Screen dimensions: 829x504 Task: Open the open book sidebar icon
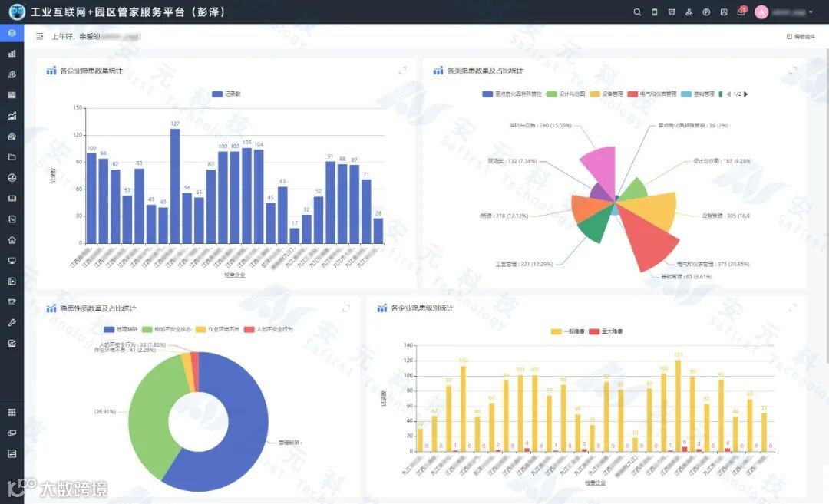coord(12,198)
